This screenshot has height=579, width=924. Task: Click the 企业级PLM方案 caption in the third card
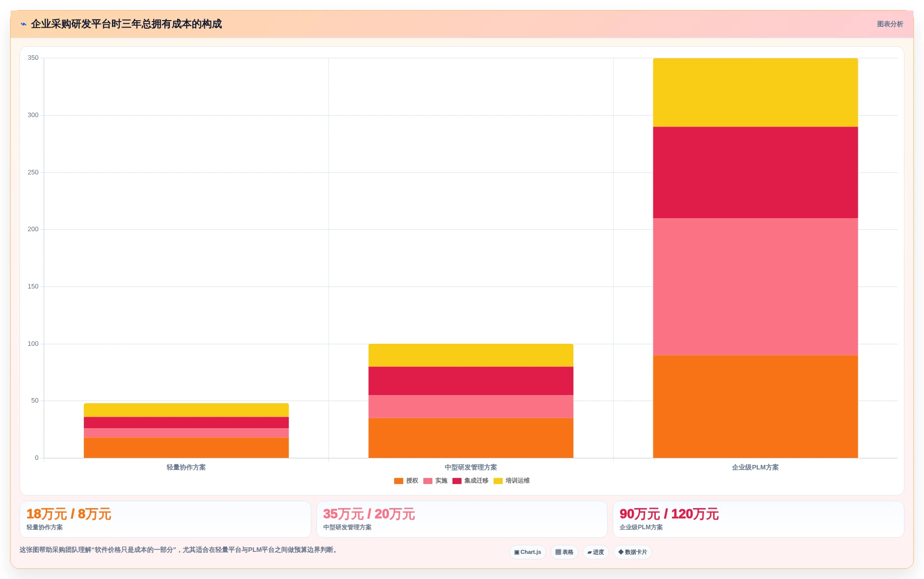[641, 527]
